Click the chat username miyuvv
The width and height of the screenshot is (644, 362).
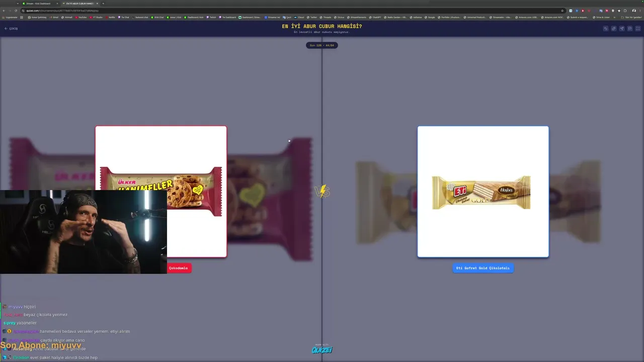point(15,307)
